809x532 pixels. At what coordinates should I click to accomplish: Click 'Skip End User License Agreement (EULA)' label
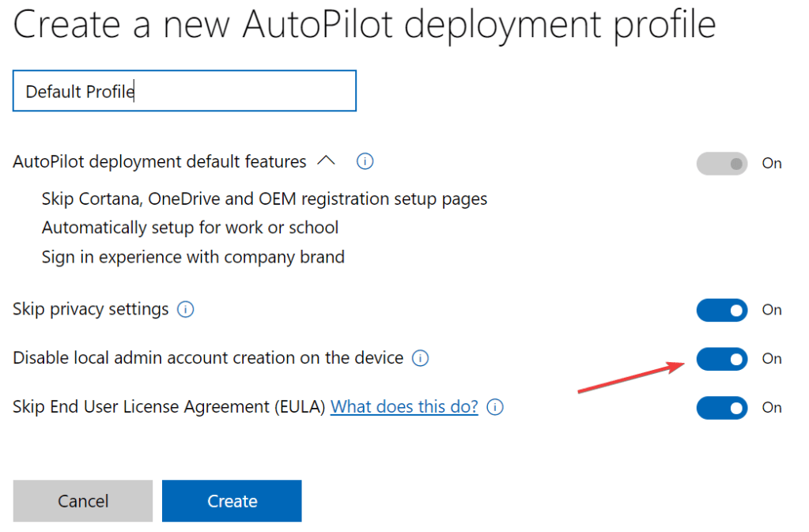click(x=168, y=407)
